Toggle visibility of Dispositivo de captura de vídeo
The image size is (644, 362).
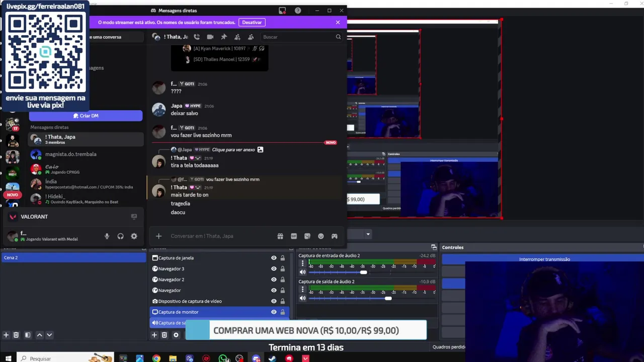274,301
